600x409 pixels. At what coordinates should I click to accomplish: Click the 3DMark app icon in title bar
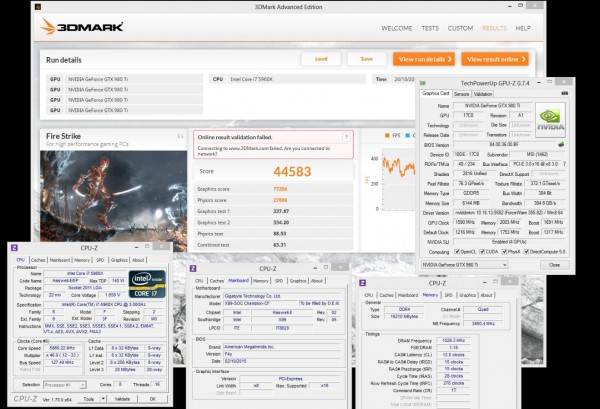click(x=38, y=7)
